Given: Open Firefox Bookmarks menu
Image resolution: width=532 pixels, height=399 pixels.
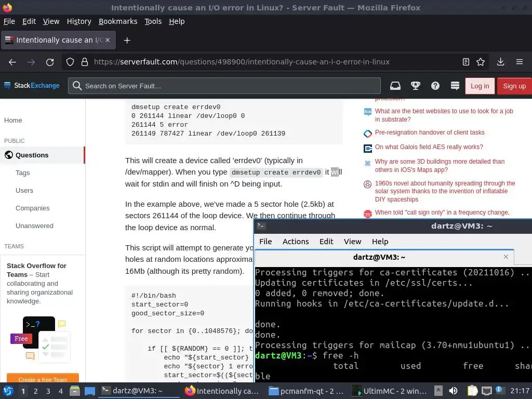Looking at the screenshot, I should coord(118,21).
